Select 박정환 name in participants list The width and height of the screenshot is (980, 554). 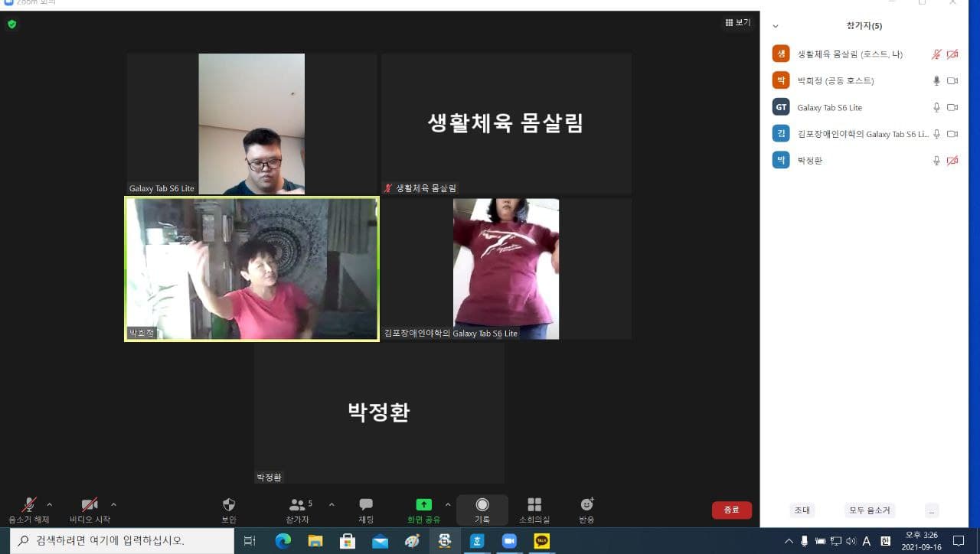[x=810, y=161]
